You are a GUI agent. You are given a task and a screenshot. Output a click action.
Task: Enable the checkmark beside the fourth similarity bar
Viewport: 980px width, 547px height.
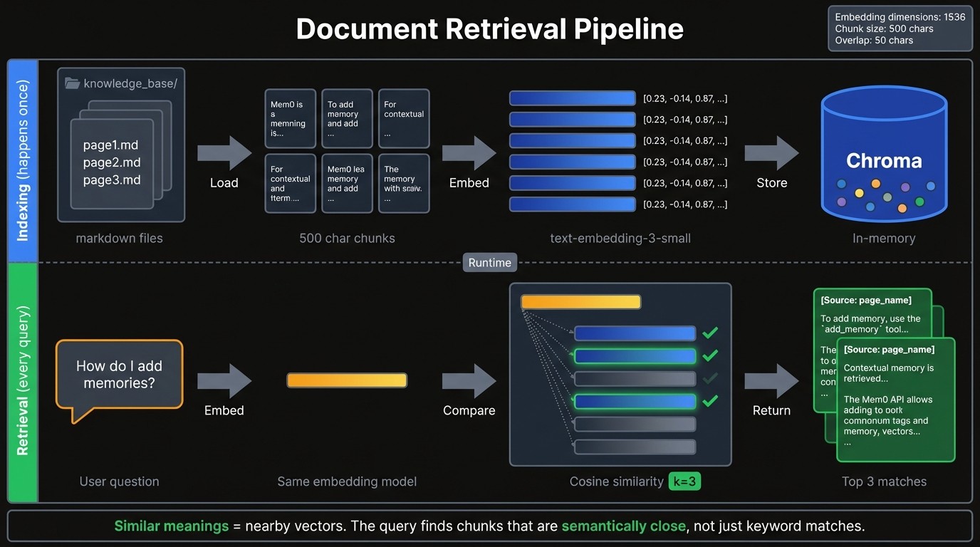click(709, 401)
